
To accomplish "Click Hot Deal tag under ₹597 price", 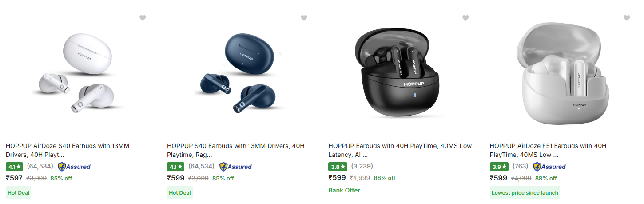I will [x=18, y=193].
